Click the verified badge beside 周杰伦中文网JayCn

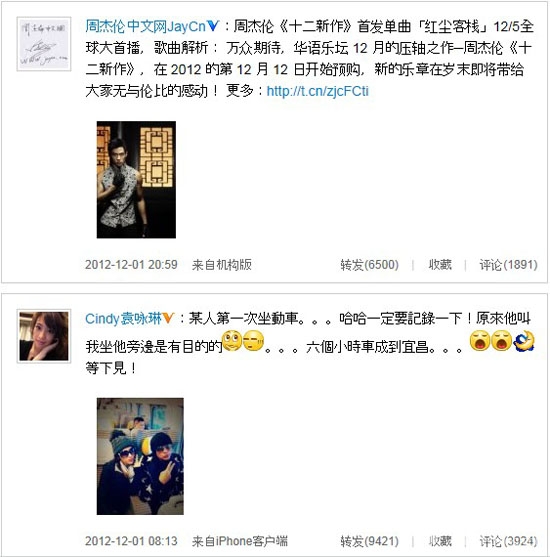(x=213, y=26)
